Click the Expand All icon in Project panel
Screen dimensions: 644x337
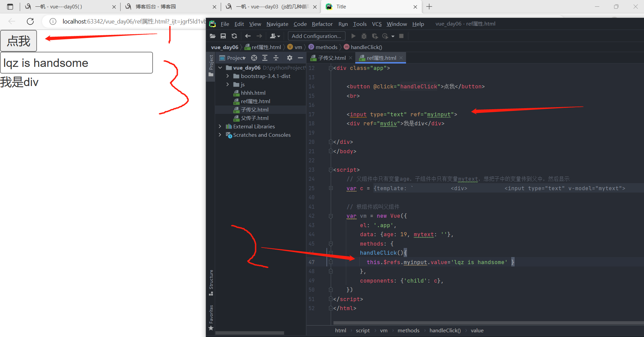[x=265, y=58]
